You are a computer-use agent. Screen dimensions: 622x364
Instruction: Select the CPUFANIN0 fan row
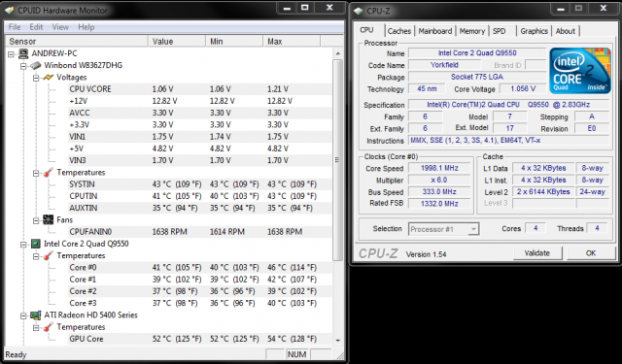tap(199, 232)
